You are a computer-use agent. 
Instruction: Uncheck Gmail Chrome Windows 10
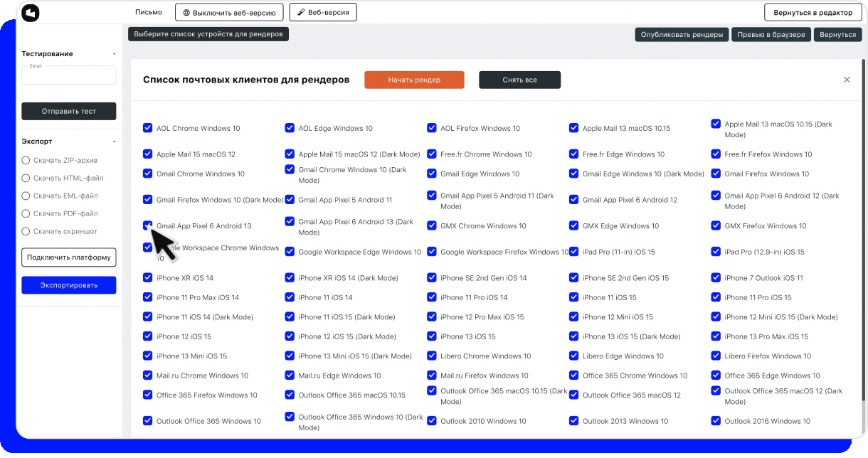point(147,174)
